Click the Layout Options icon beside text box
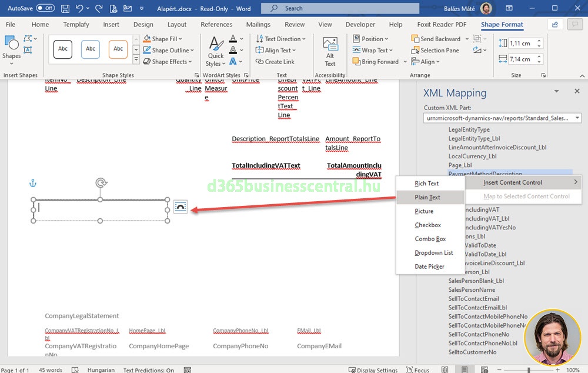The height and width of the screenshot is (373, 588). (181, 207)
